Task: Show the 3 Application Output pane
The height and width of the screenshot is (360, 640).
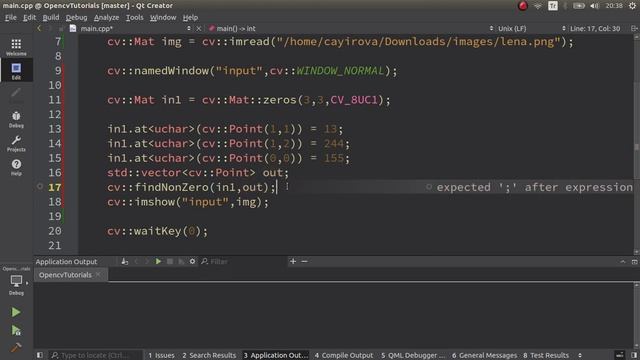Action: tap(276, 355)
